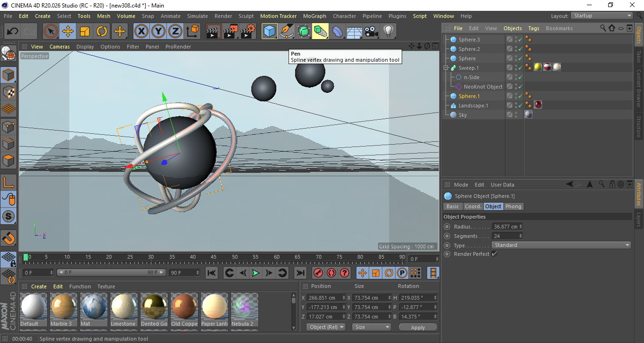Select the Move tool
Viewport: 644px width, 343px height.
point(68,32)
